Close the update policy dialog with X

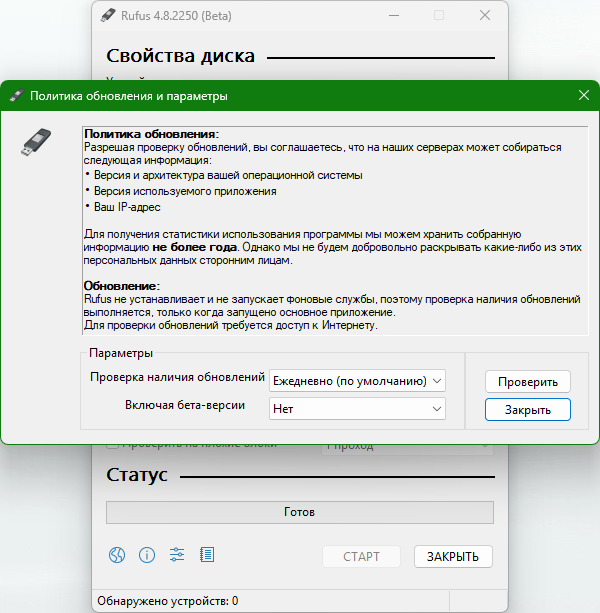pos(584,95)
